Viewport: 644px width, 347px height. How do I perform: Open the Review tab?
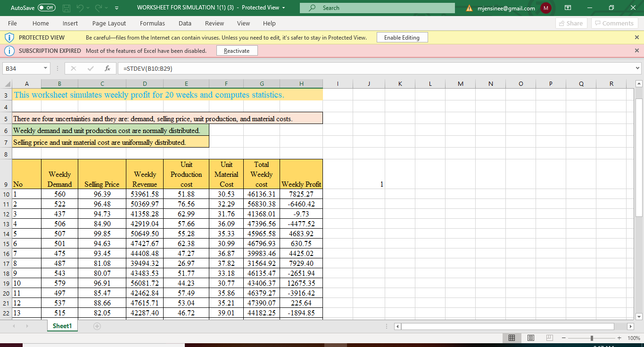tap(215, 23)
